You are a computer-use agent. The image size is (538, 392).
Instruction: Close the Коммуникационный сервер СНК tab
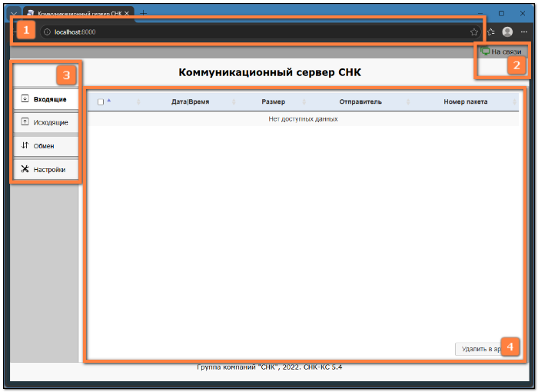127,13
